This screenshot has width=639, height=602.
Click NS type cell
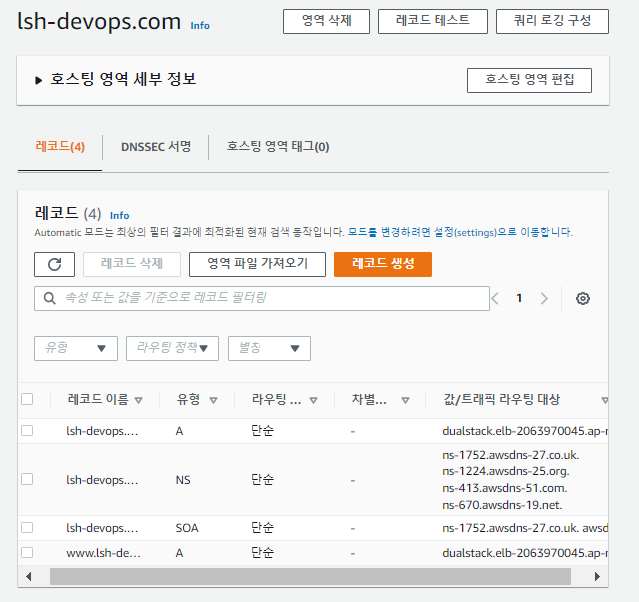[x=183, y=480]
